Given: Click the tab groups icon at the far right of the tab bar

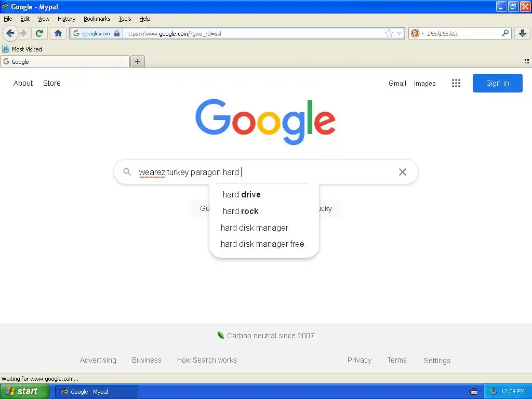Looking at the screenshot, I should click(x=527, y=61).
